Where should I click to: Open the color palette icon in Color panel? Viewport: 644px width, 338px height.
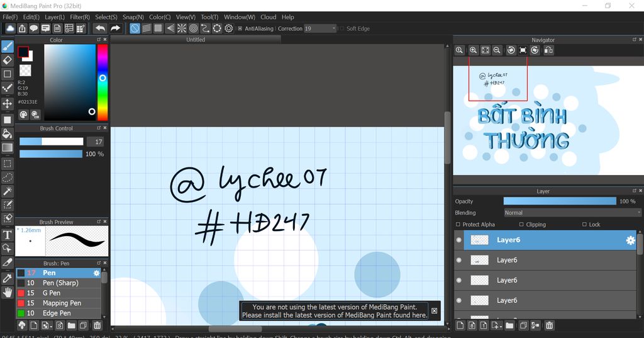[23, 115]
